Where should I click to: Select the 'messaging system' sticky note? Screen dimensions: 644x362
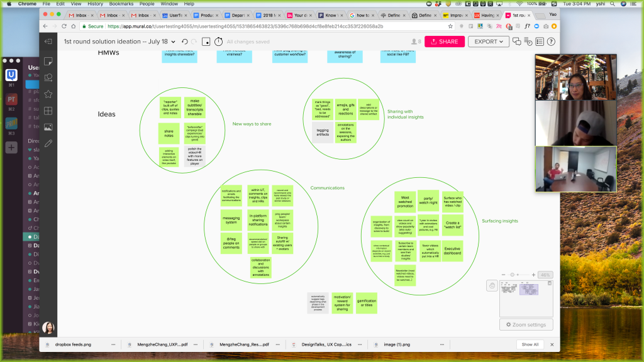(231, 221)
